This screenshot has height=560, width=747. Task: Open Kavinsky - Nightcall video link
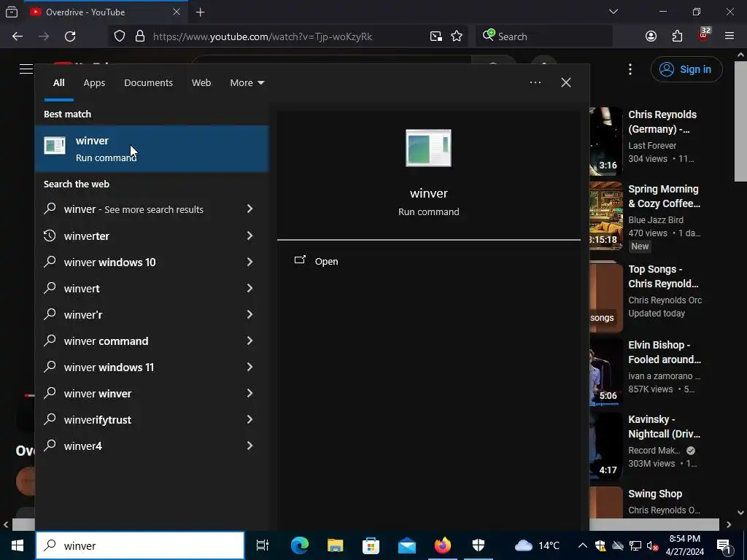[x=664, y=427]
